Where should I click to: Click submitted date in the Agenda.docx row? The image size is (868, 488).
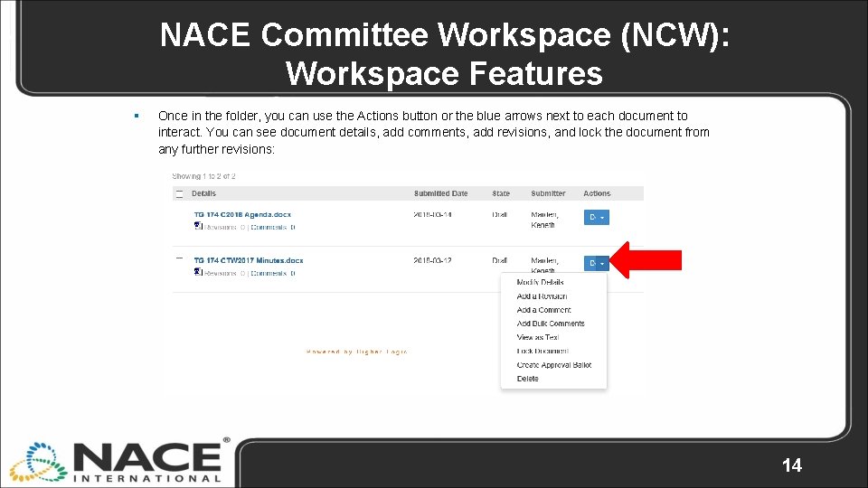(x=432, y=215)
